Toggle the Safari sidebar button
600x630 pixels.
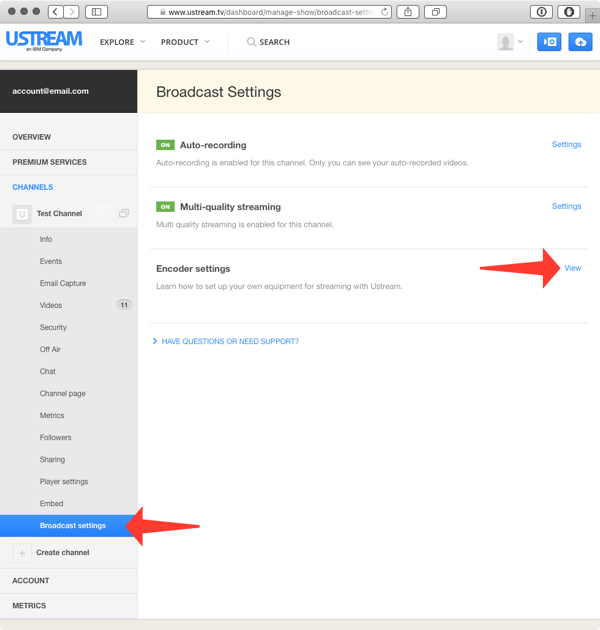point(96,12)
